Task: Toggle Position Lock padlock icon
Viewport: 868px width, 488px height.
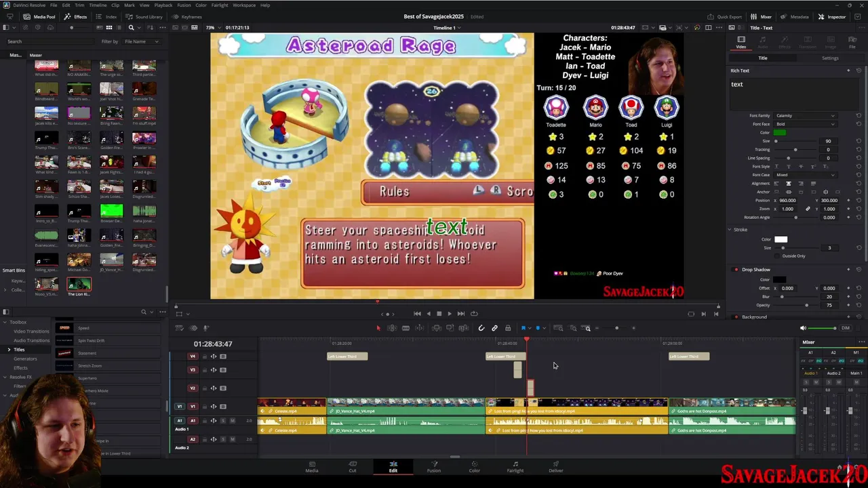Action: click(x=508, y=328)
